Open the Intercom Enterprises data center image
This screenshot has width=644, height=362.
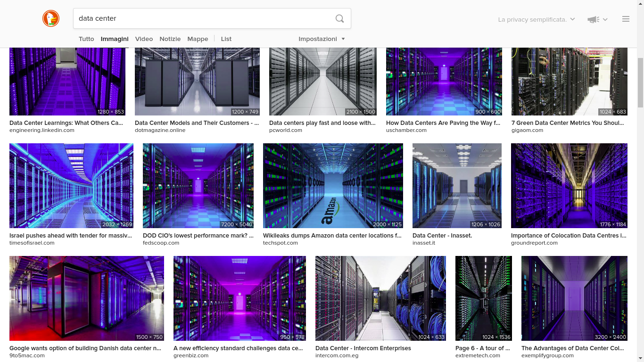point(380,298)
